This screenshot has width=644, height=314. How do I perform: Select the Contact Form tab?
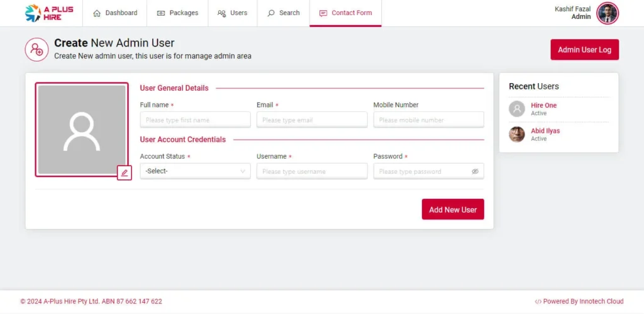pyautogui.click(x=345, y=13)
